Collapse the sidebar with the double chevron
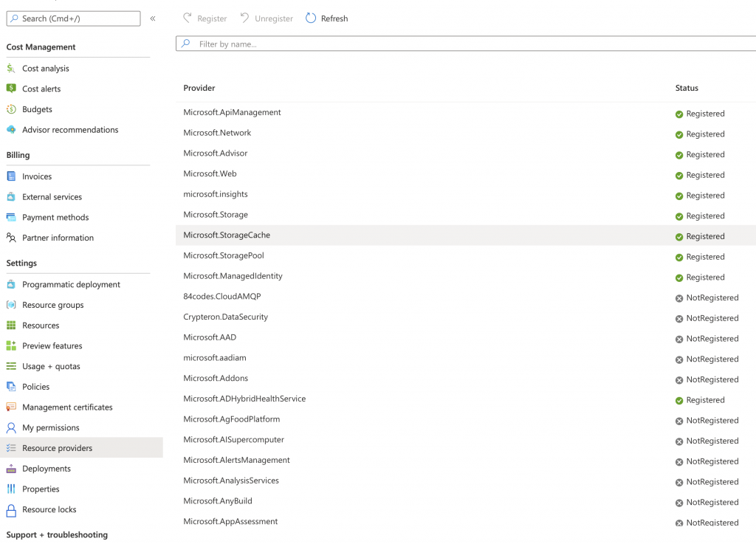Image resolution: width=756 pixels, height=544 pixels. click(153, 18)
